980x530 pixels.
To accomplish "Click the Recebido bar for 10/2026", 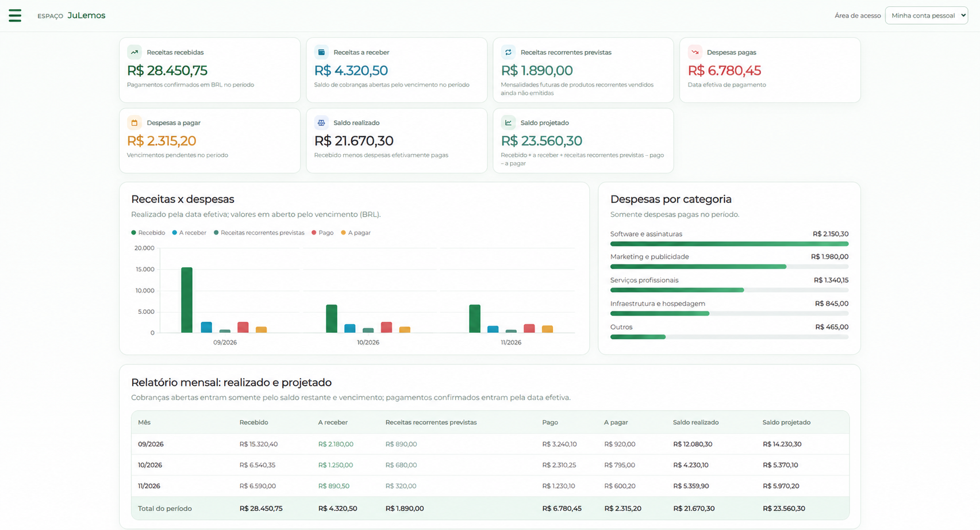I will tap(332, 318).
